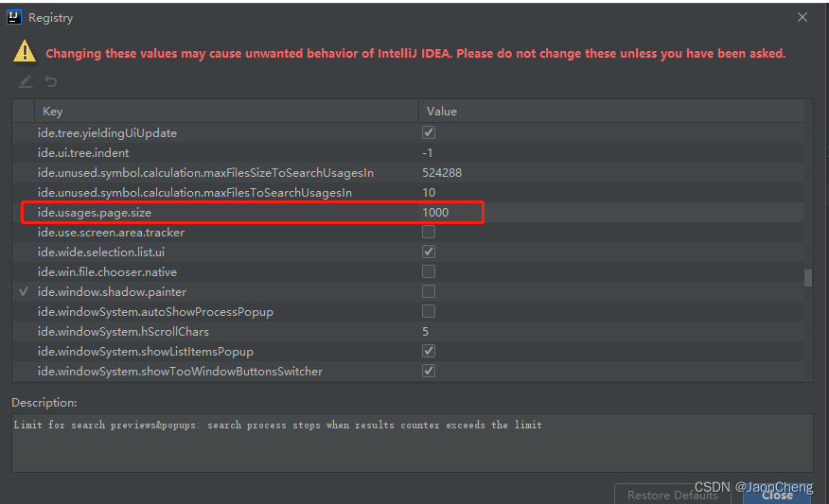
Task: Click the value 10
Action: click(429, 193)
